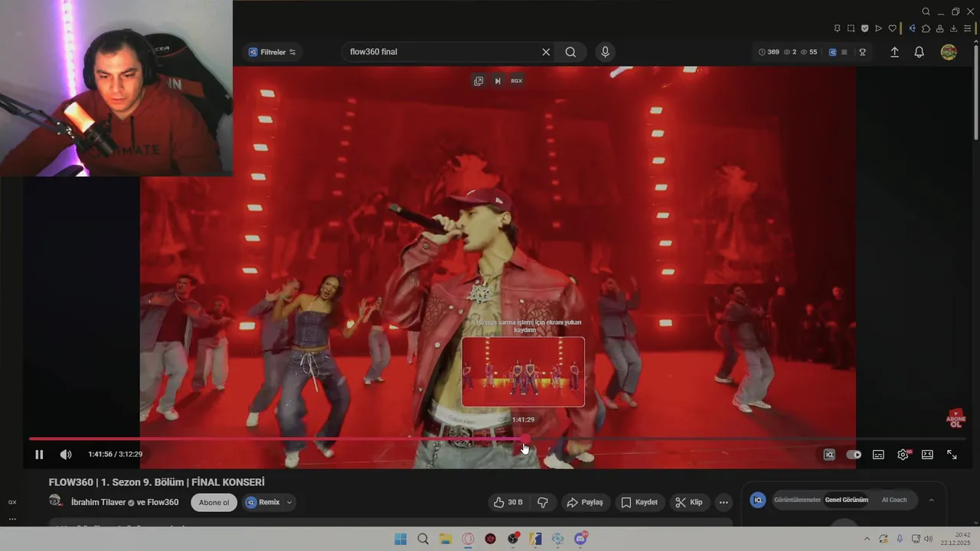The width and height of the screenshot is (980, 551).
Task: Toggle subtitles on the video
Action: click(878, 455)
